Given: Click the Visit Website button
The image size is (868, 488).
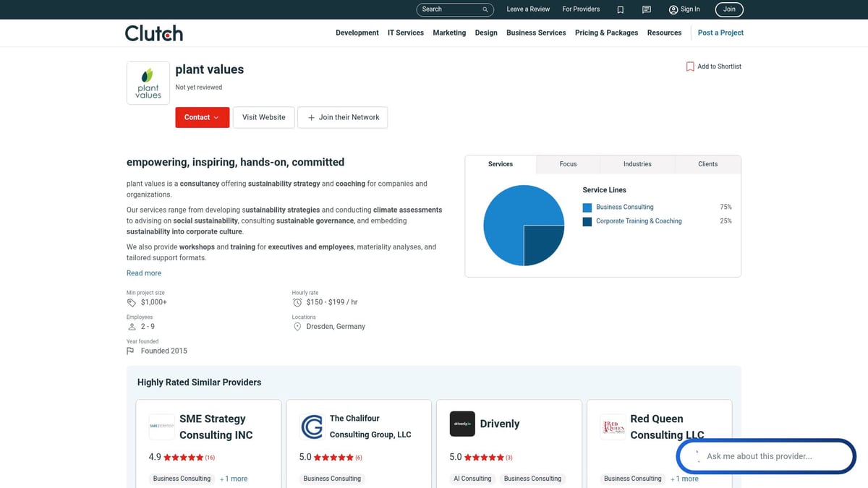Looking at the screenshot, I should 263,117.
